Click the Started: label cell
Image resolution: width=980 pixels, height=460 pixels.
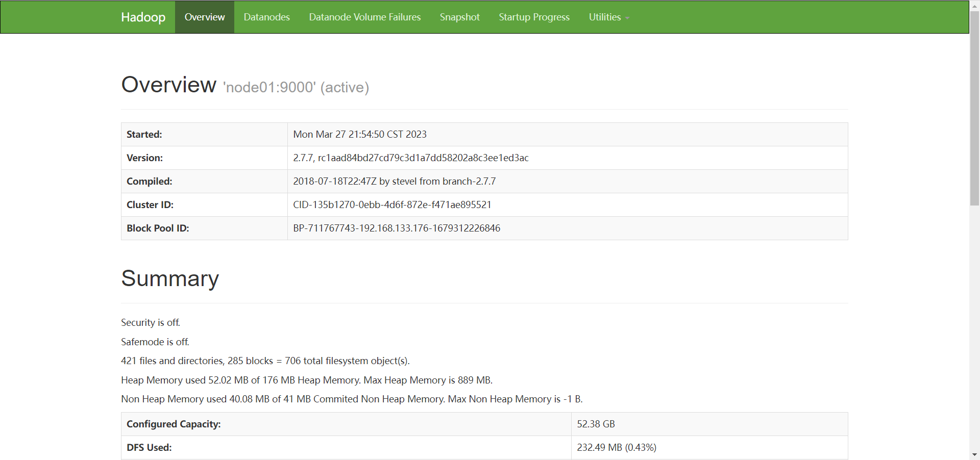coord(204,135)
